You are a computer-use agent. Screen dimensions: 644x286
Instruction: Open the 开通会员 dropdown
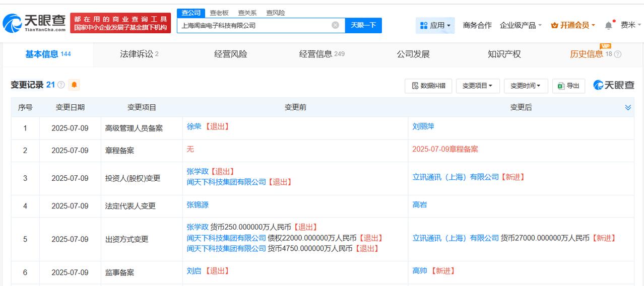[x=573, y=25]
